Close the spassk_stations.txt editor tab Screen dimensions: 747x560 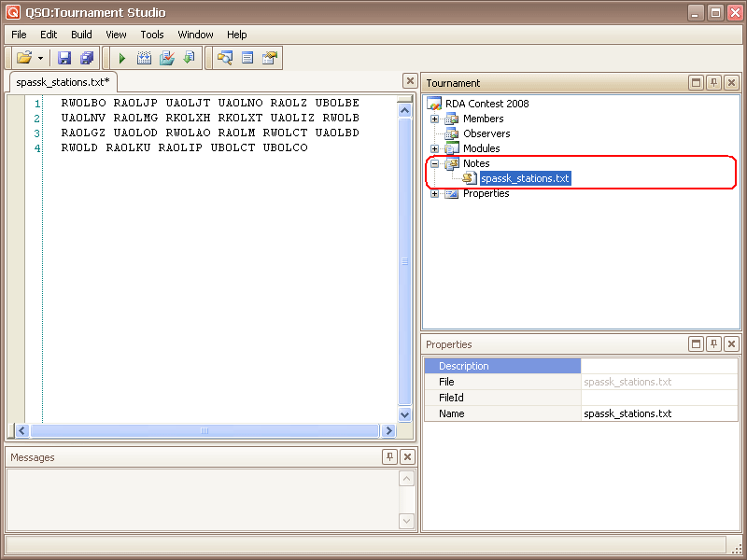pyautogui.click(x=409, y=81)
